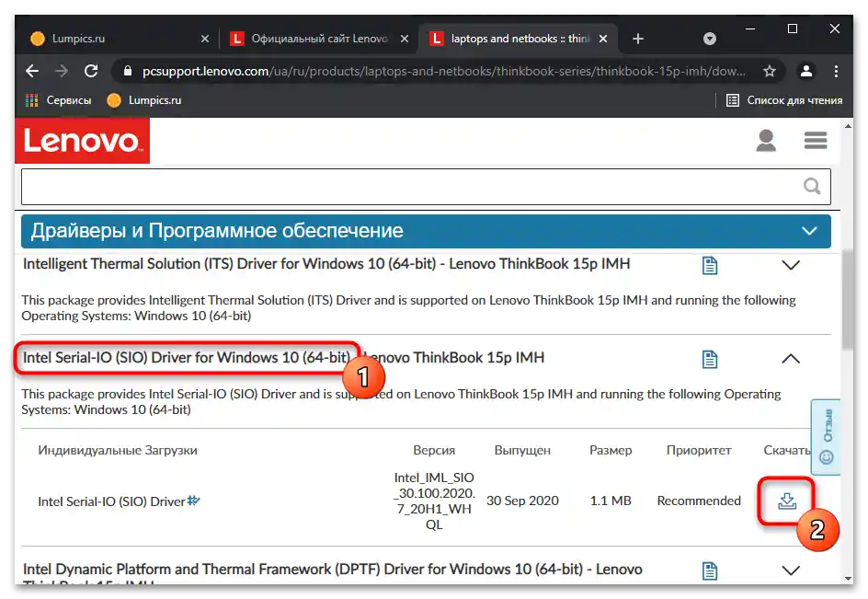
Task: Open the Lenovo hamburger menu
Action: click(x=816, y=140)
